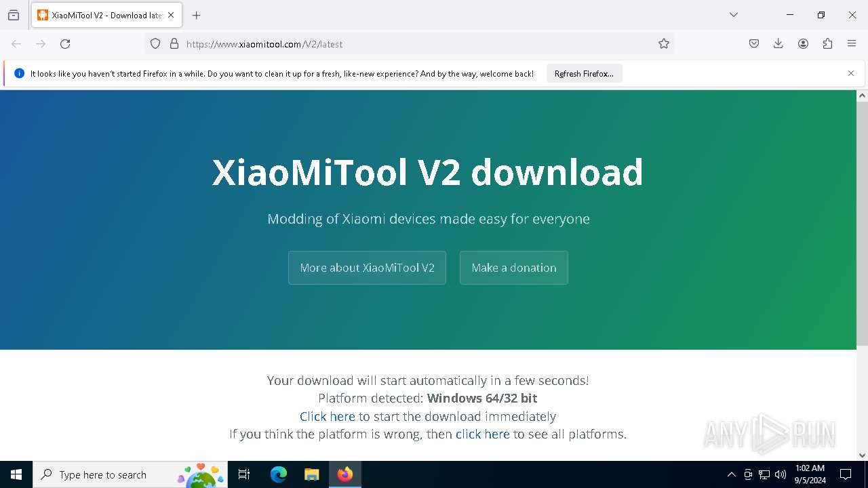868x488 pixels.
Task: Save page to Pocket icon
Action: 754,44
